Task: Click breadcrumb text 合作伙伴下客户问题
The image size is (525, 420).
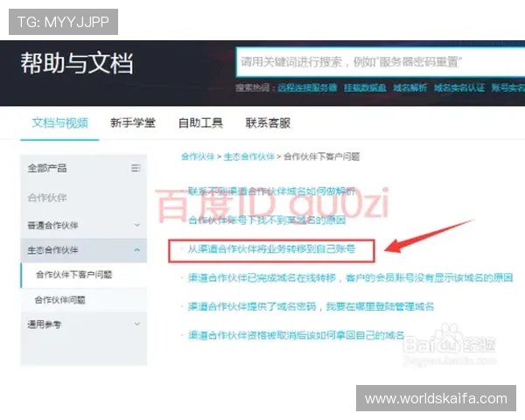Action: click(321, 157)
